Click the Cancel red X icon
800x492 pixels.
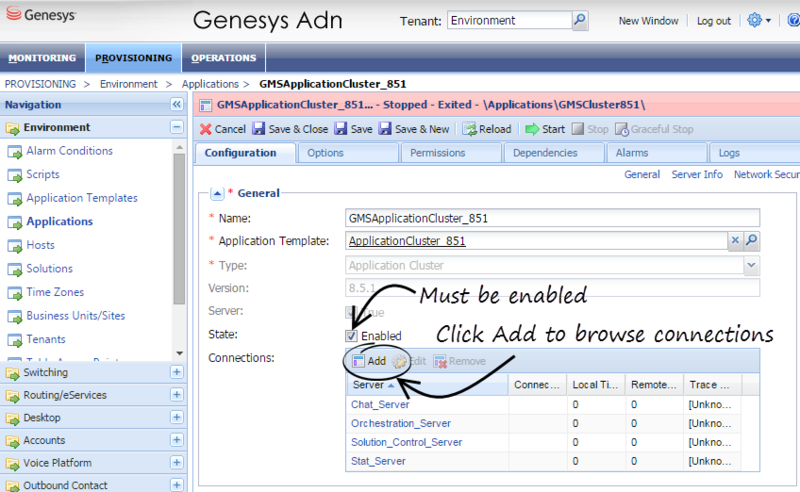206,130
